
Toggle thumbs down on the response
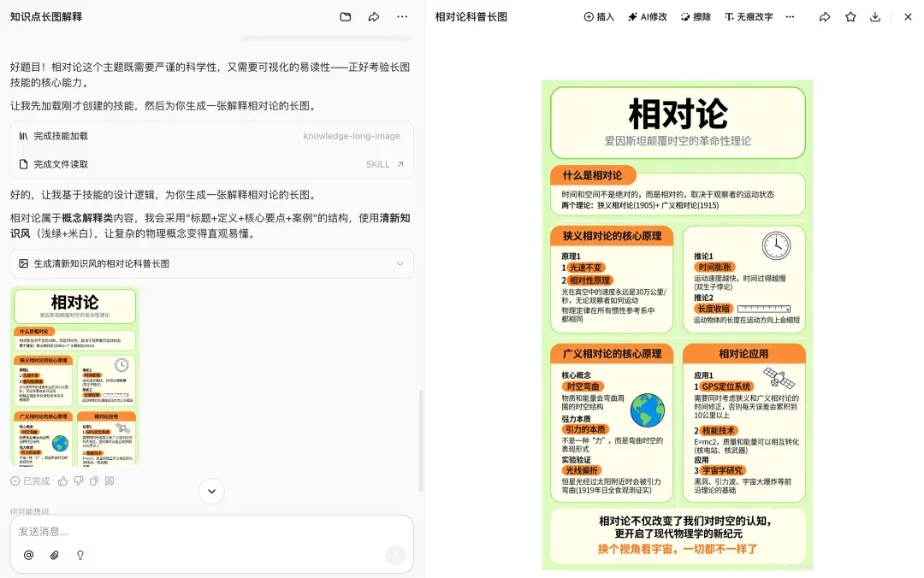pyautogui.click(x=78, y=481)
